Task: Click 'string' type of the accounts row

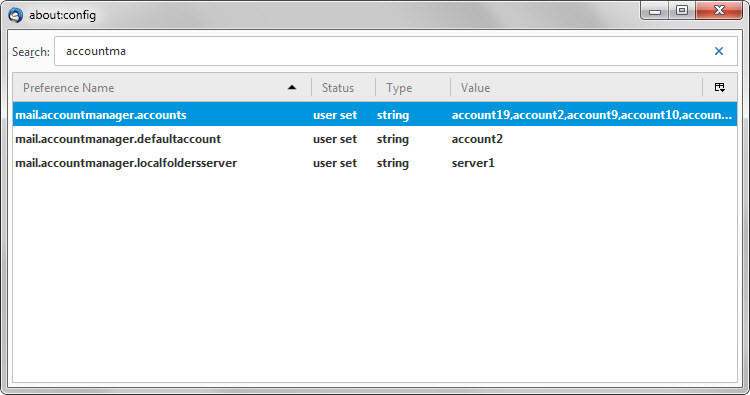Action: [393, 115]
